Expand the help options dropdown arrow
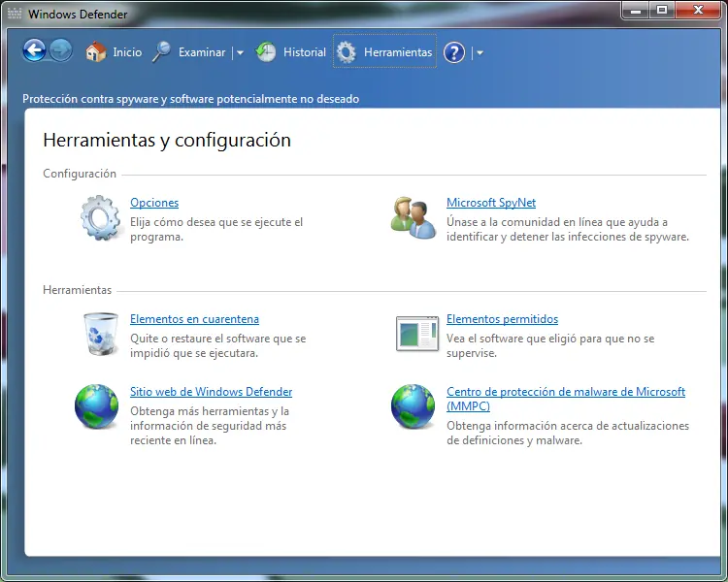This screenshot has height=582, width=728. 480,53
